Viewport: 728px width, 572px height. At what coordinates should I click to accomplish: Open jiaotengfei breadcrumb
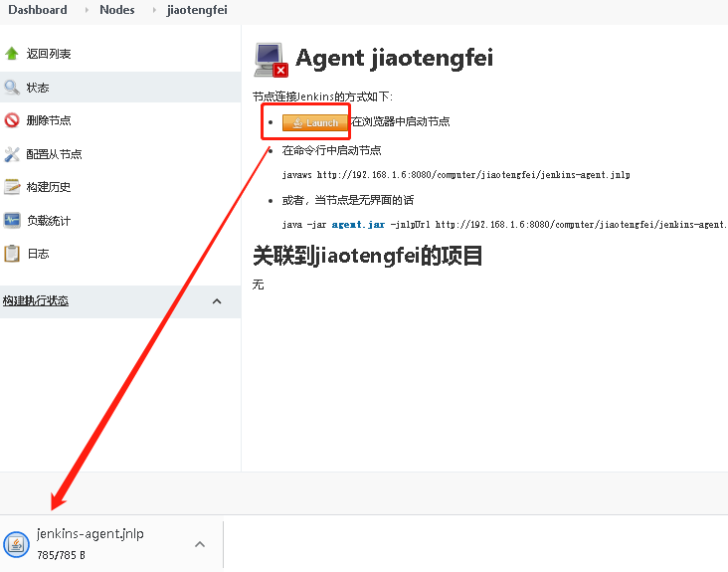pos(197,10)
